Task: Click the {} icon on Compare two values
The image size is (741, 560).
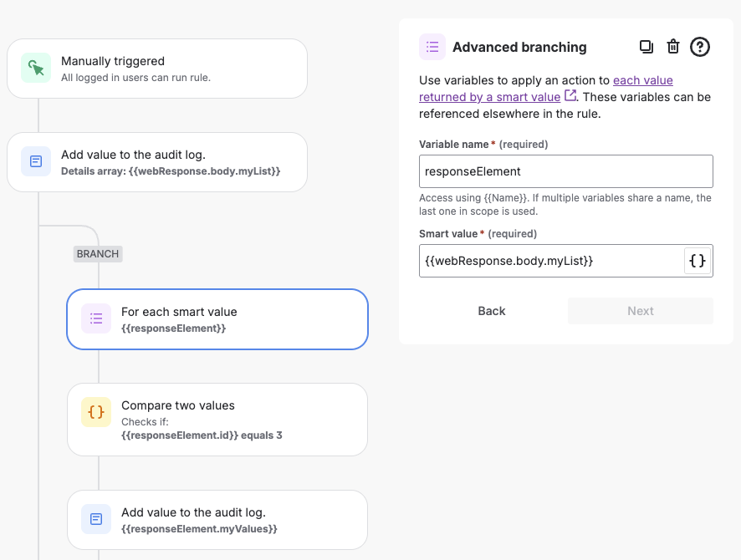Action: (x=95, y=412)
